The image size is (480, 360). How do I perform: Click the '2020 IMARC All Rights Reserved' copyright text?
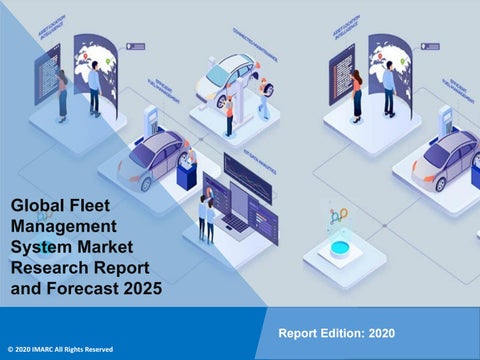point(60,349)
